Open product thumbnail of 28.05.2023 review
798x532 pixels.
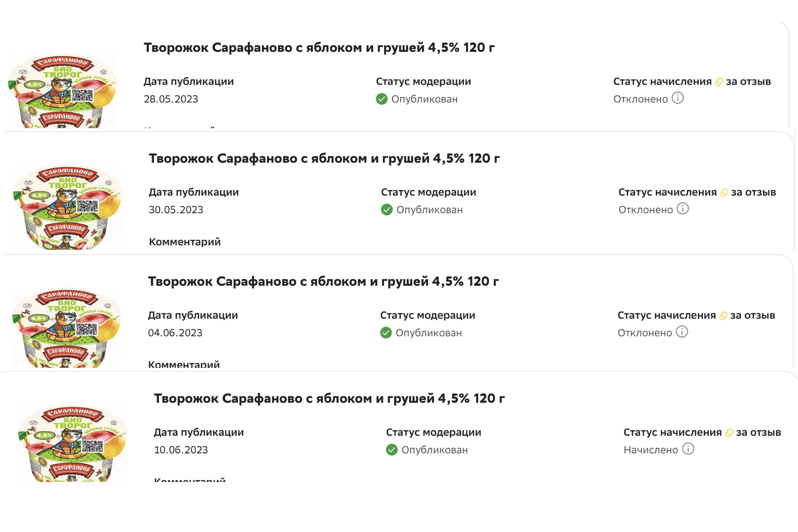click(x=63, y=91)
